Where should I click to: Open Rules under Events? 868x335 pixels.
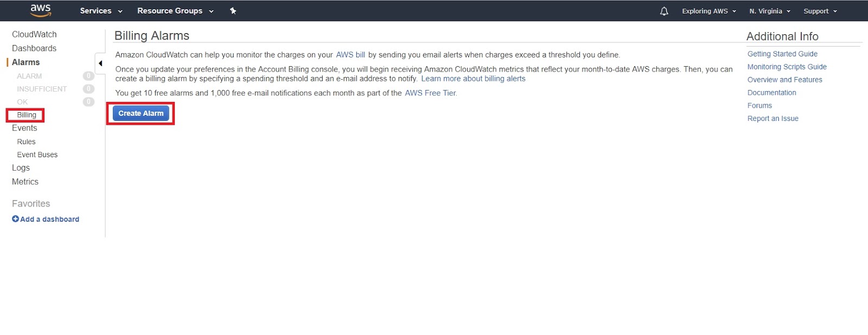tap(26, 141)
